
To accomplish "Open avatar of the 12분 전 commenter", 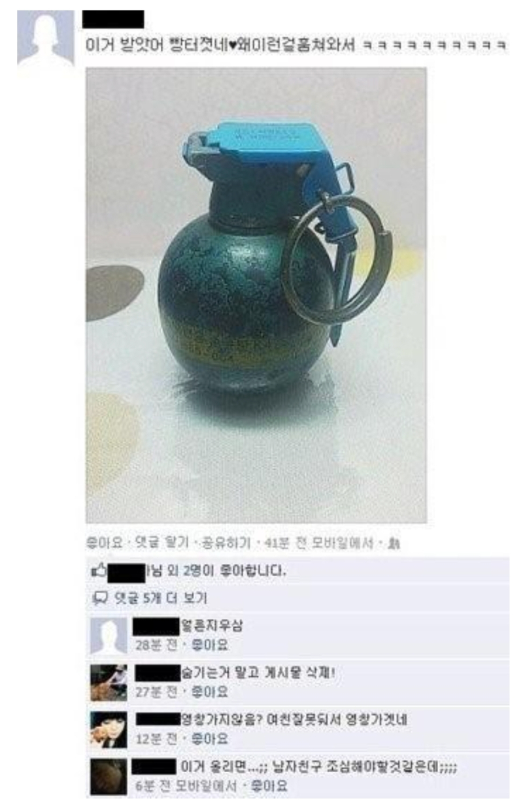I will coord(109,729).
